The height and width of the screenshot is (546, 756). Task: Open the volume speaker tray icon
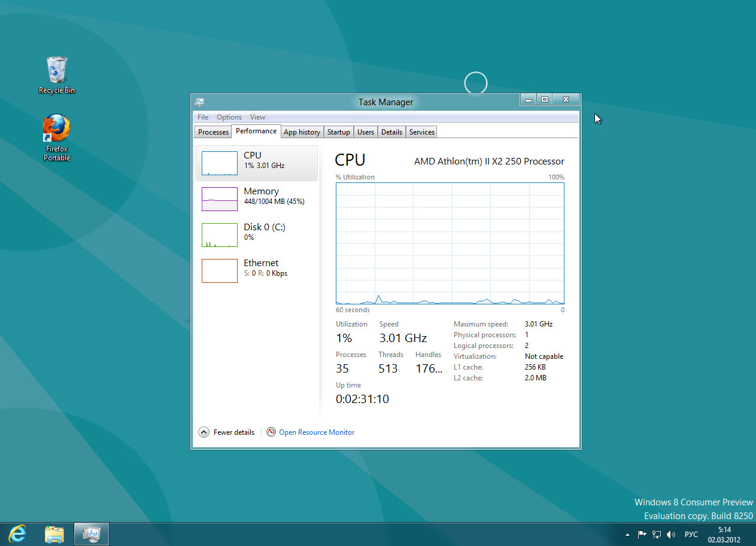coord(671,534)
